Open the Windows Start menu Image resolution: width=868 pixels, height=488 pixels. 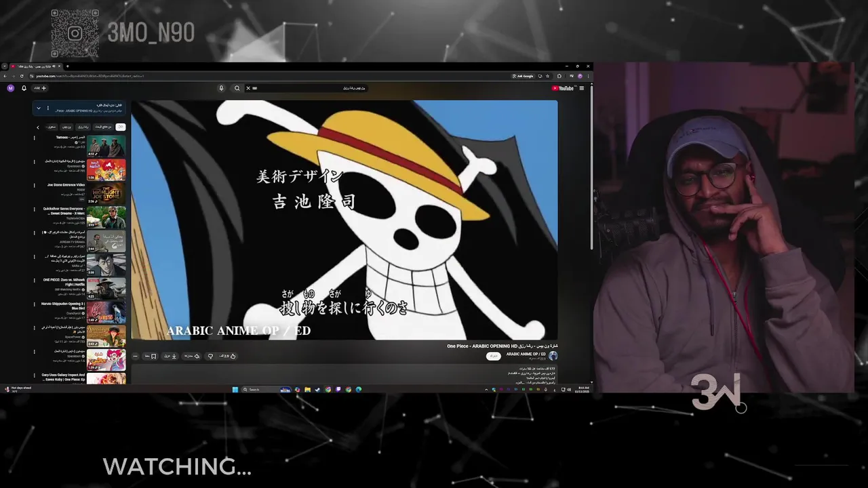click(235, 389)
